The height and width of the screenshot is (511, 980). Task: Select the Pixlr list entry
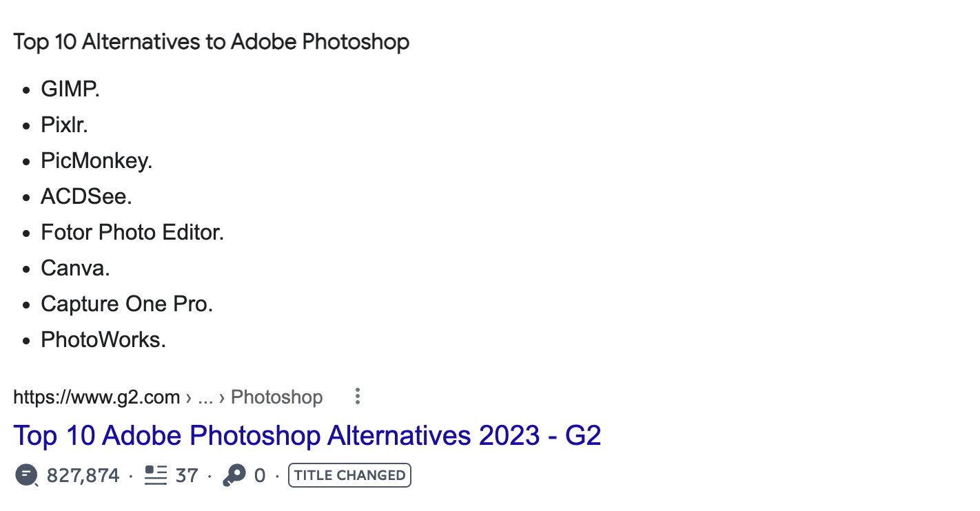[64, 125]
